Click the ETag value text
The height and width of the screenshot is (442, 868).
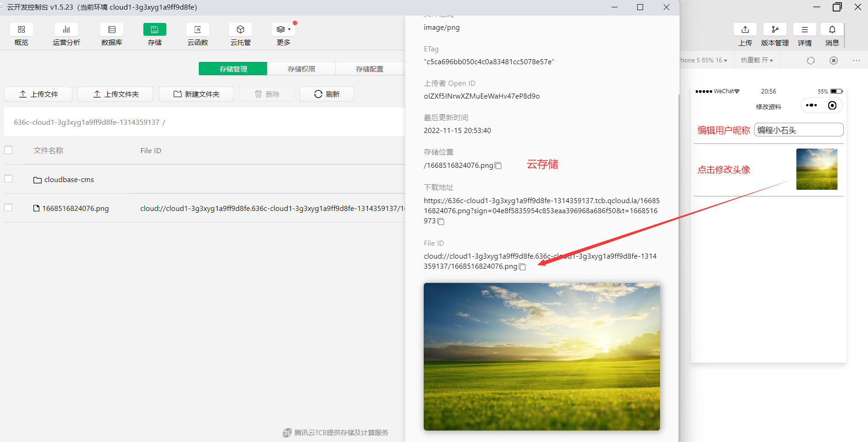[489, 62]
